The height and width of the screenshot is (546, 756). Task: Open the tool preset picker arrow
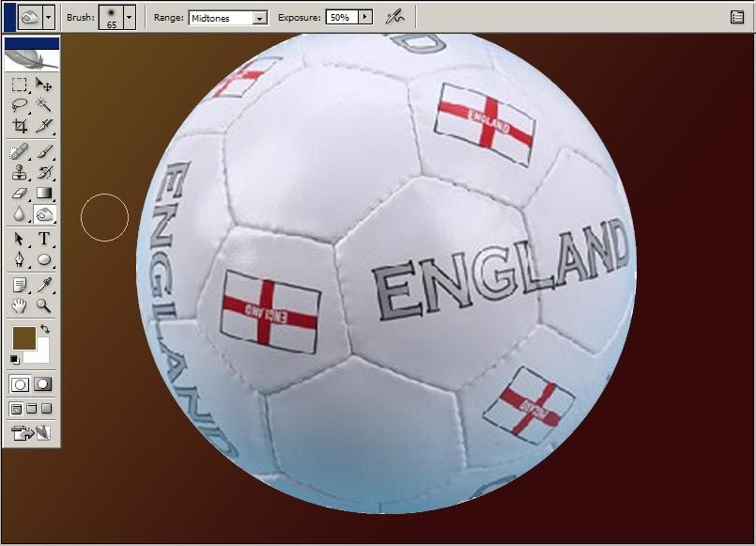point(48,17)
